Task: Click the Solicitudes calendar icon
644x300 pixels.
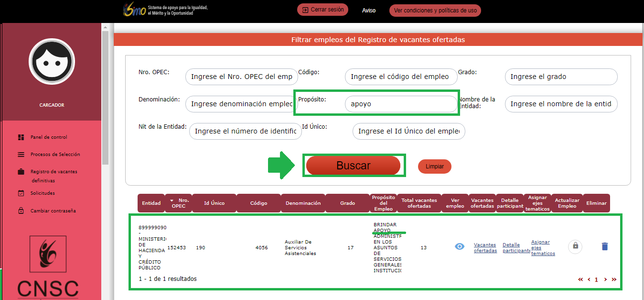Action: point(21,193)
